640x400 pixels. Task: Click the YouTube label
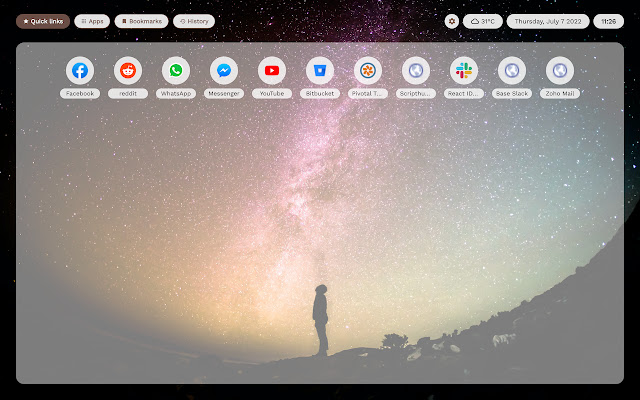pyautogui.click(x=272, y=93)
